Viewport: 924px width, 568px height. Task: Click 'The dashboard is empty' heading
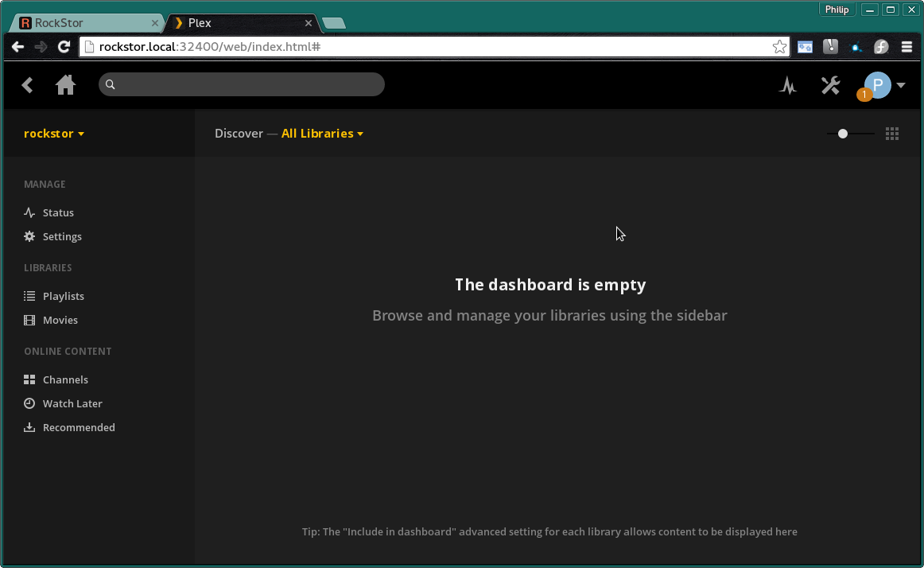click(550, 285)
